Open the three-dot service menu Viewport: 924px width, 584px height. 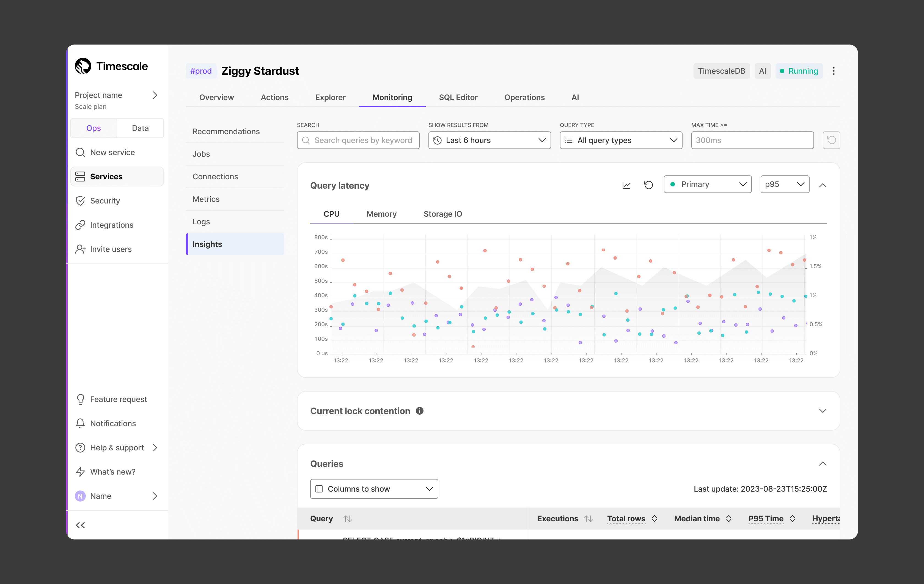click(834, 71)
